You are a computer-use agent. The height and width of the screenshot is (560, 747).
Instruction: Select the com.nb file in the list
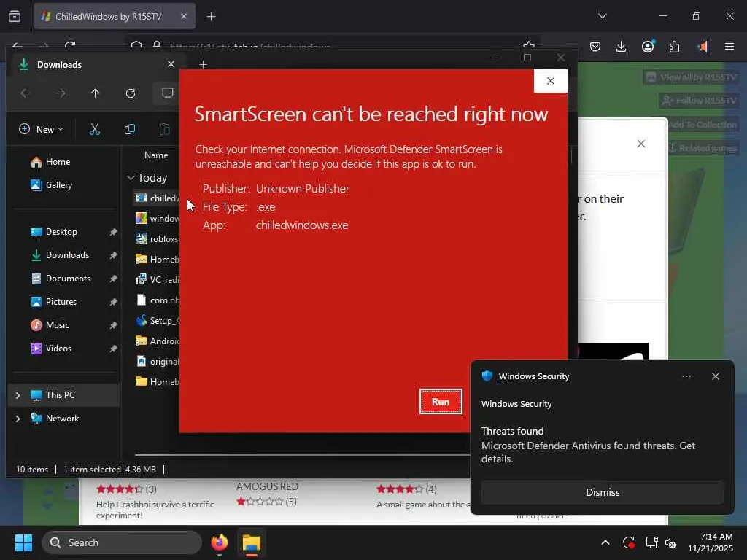coord(158,300)
